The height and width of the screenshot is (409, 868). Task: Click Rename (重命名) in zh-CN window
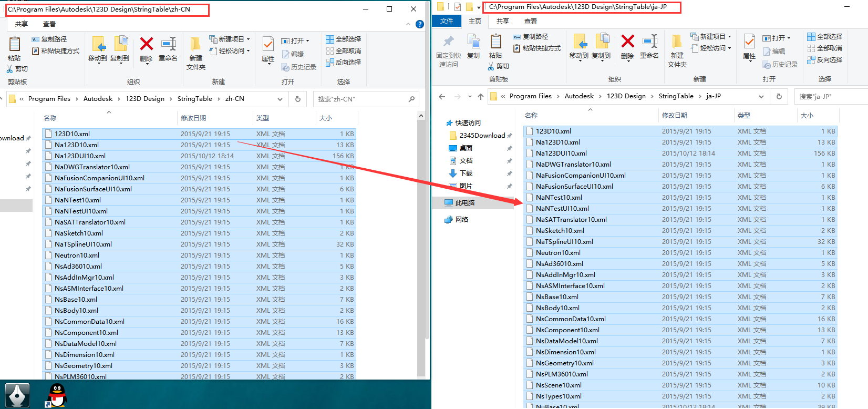pos(168,49)
